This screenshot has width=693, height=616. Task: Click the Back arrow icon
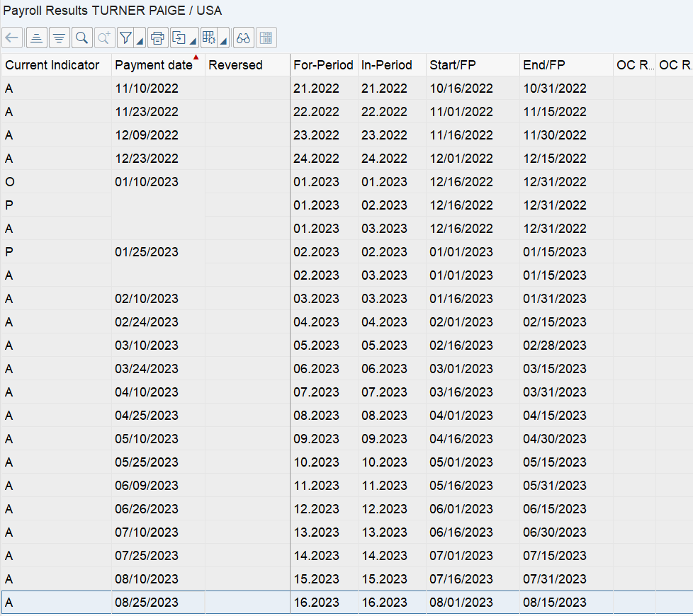click(x=11, y=38)
